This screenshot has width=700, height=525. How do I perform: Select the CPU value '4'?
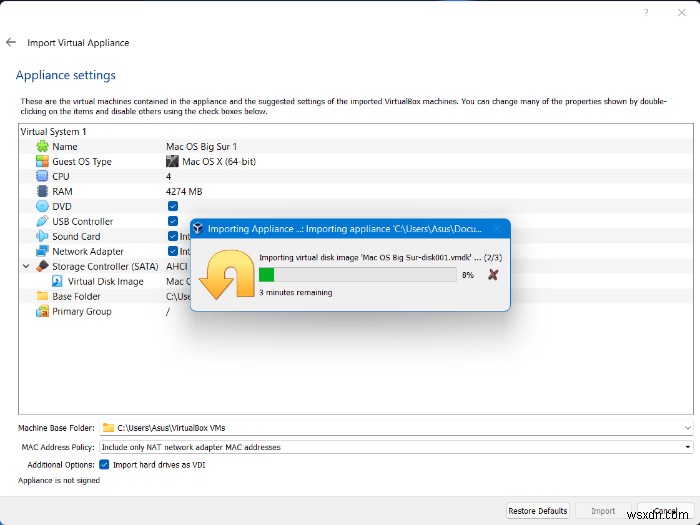[168, 176]
